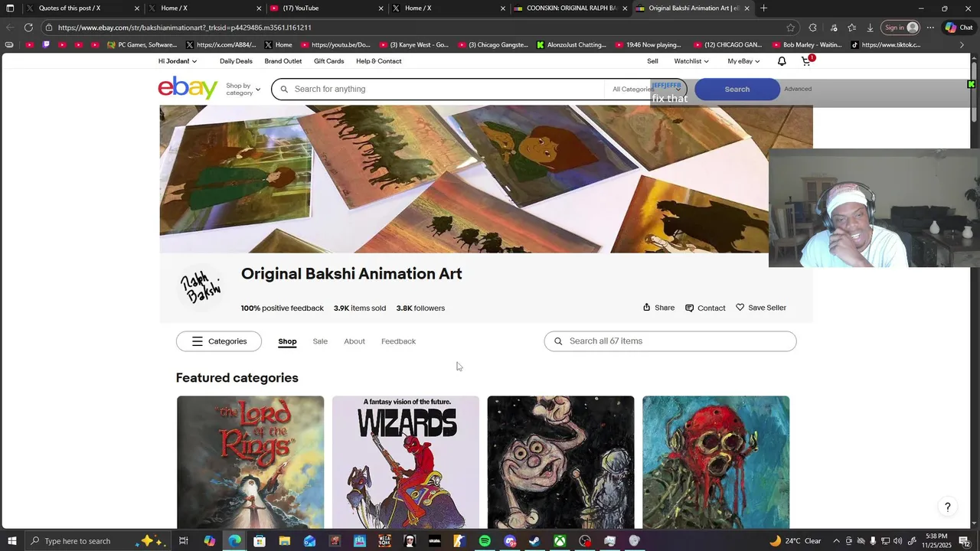Open Task View on the taskbar
Screen dimensions: 980x551
tap(184, 541)
